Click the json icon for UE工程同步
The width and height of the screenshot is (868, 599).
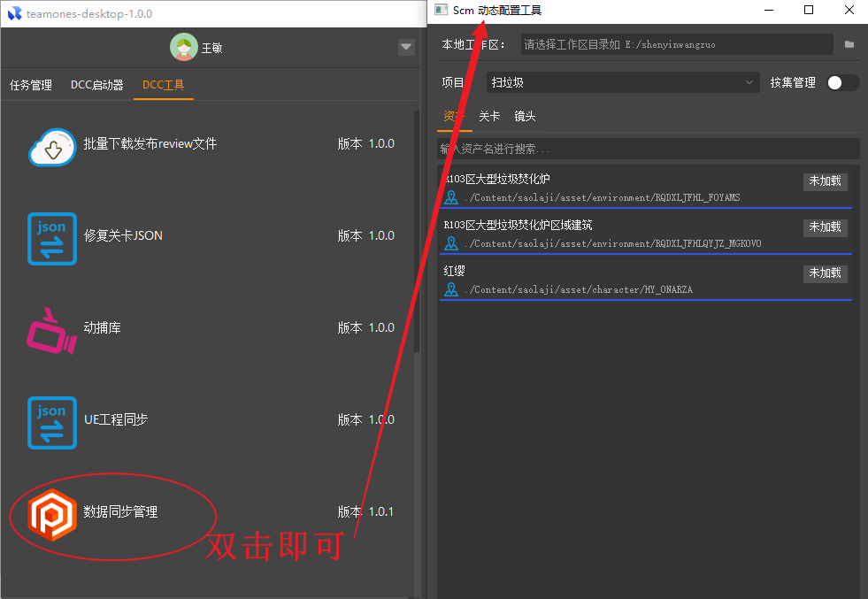(x=52, y=423)
